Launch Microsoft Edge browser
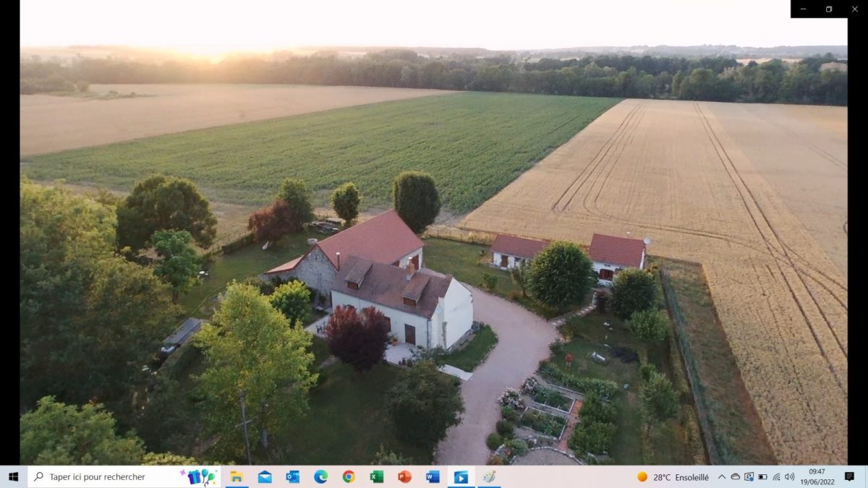 pyautogui.click(x=320, y=476)
